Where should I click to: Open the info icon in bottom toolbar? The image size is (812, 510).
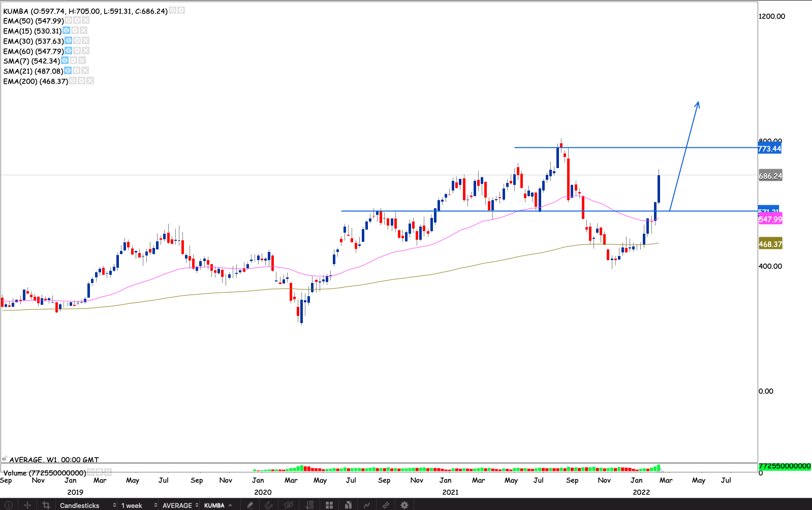(x=8, y=505)
